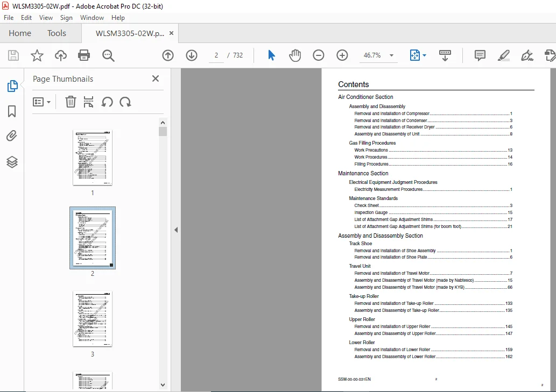Viewport: 556px width, 392px height.
Task: Select the WLSM3305-02W.p... document tab
Action: coord(130,33)
